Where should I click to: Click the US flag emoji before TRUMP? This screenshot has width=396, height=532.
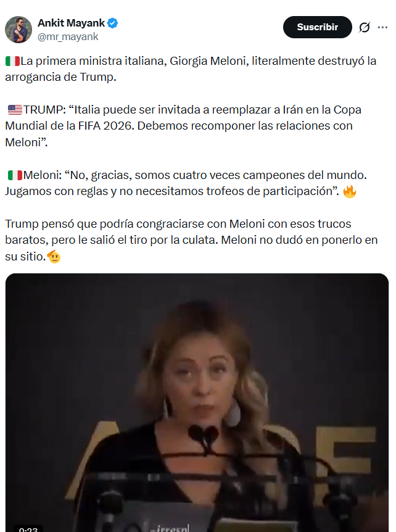click(15, 110)
